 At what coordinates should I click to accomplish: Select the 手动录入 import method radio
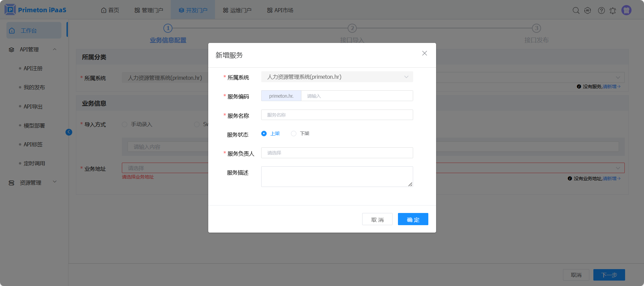[x=125, y=124]
